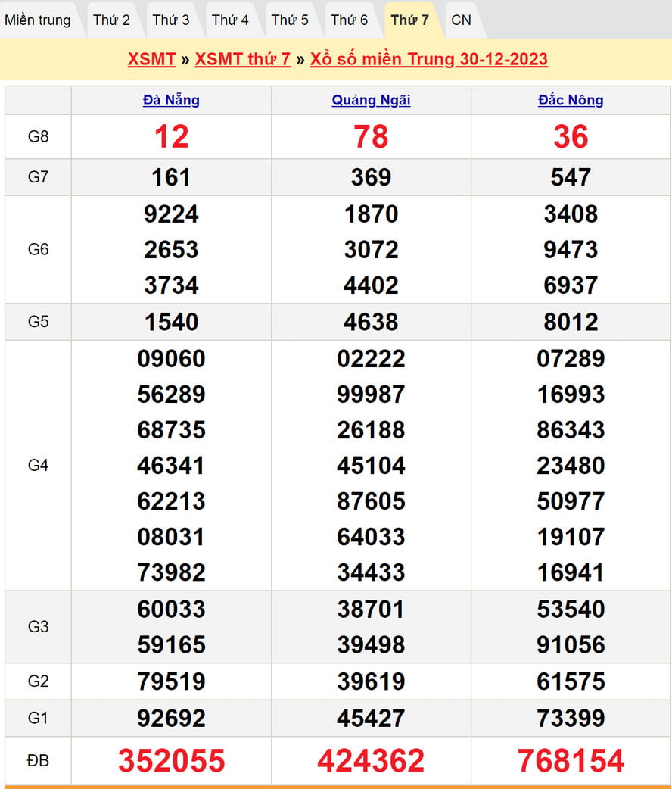Click the ĐB row label
Viewport: 672px width, 789px height.
[x=38, y=761]
